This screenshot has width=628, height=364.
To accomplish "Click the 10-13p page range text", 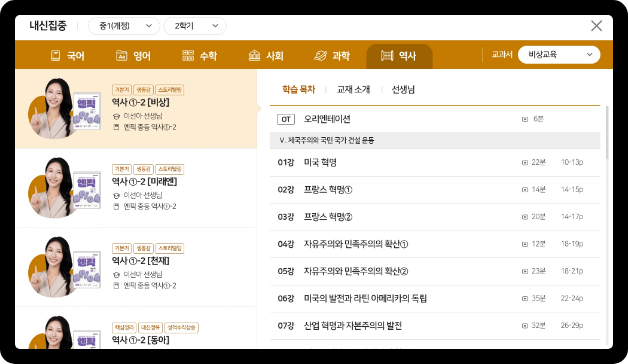I will point(572,162).
